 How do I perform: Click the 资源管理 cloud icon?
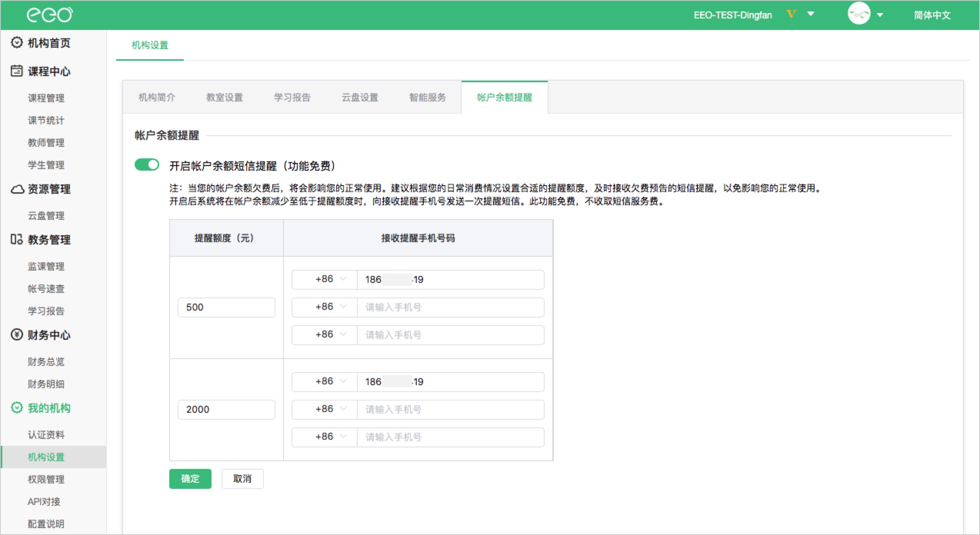17,189
